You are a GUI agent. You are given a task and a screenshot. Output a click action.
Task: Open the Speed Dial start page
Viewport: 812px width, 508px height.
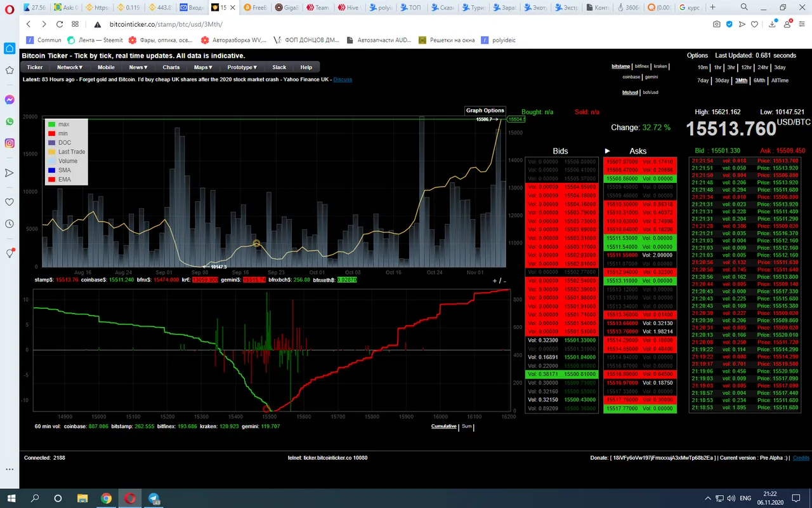(x=75, y=24)
